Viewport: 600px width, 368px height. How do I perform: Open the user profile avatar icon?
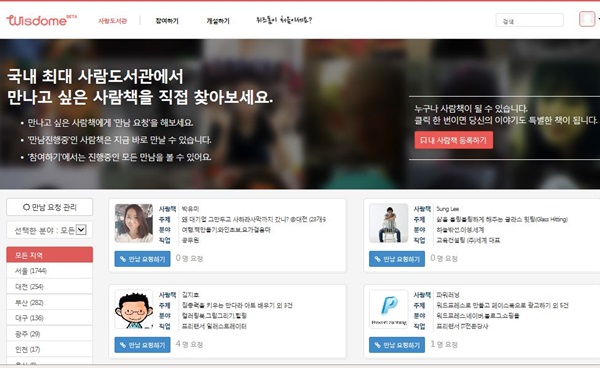coord(587,19)
